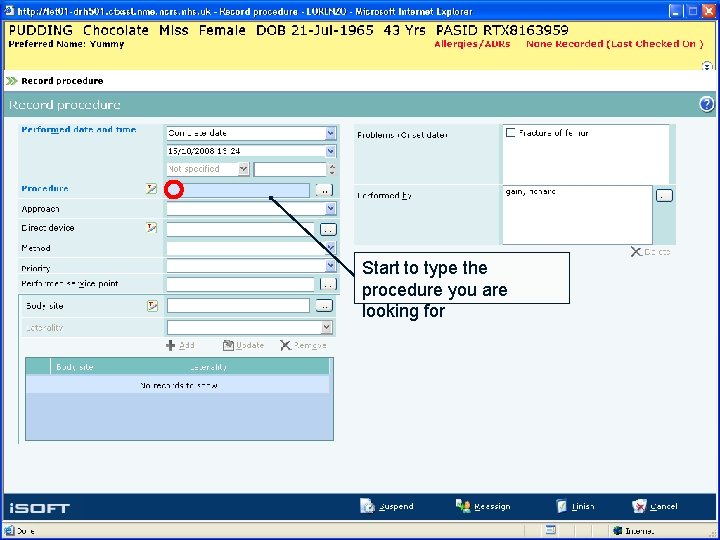Click the Record procedure breadcrumb

[62, 81]
